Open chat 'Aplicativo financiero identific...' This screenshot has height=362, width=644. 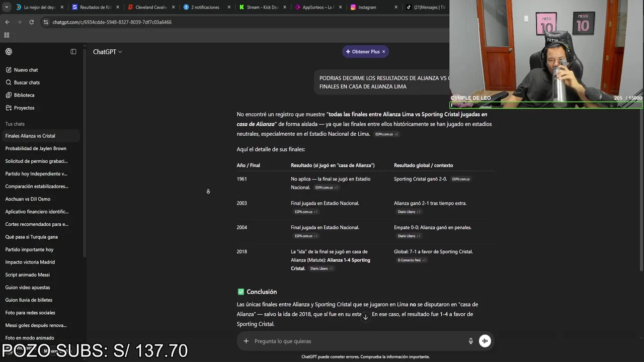(x=40, y=212)
